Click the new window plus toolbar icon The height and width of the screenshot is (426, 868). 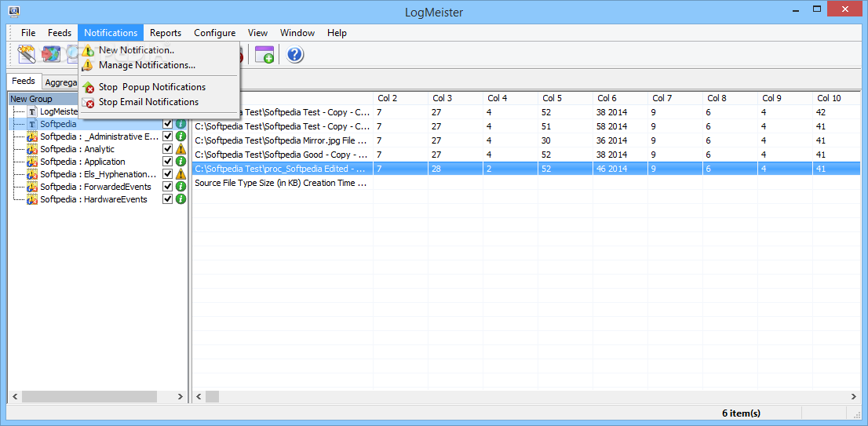pos(264,54)
